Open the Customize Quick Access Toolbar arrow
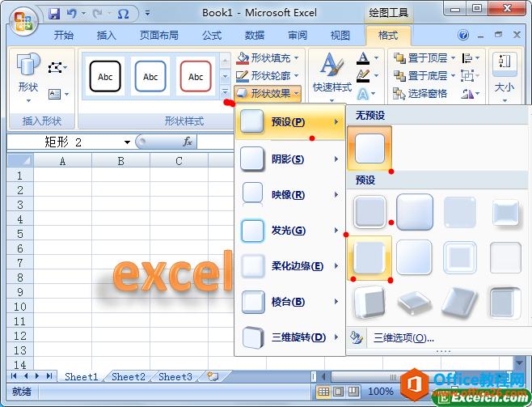This screenshot has width=532, height=407. (x=147, y=14)
